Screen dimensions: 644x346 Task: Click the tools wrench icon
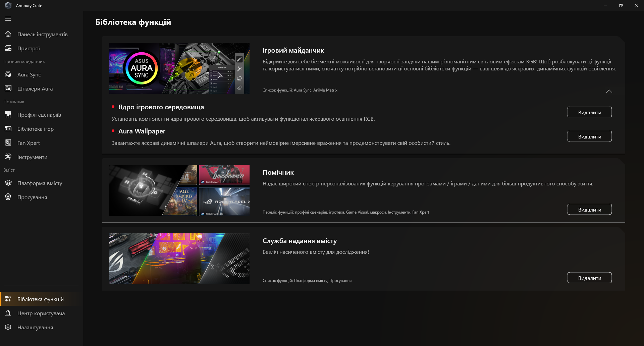coord(8,157)
